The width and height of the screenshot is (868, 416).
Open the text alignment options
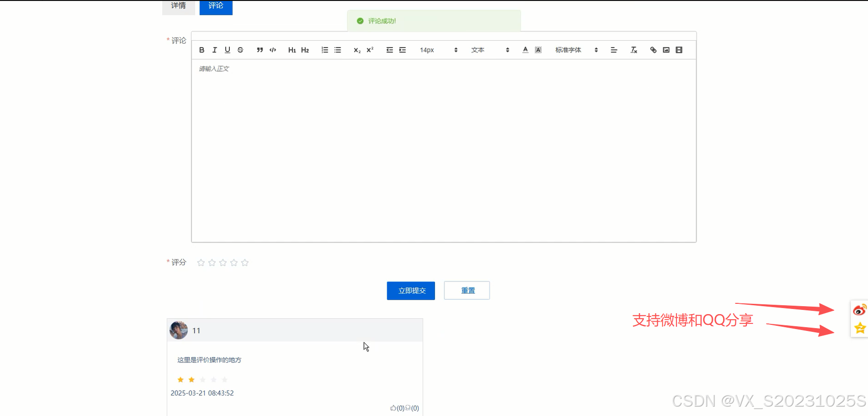[614, 50]
